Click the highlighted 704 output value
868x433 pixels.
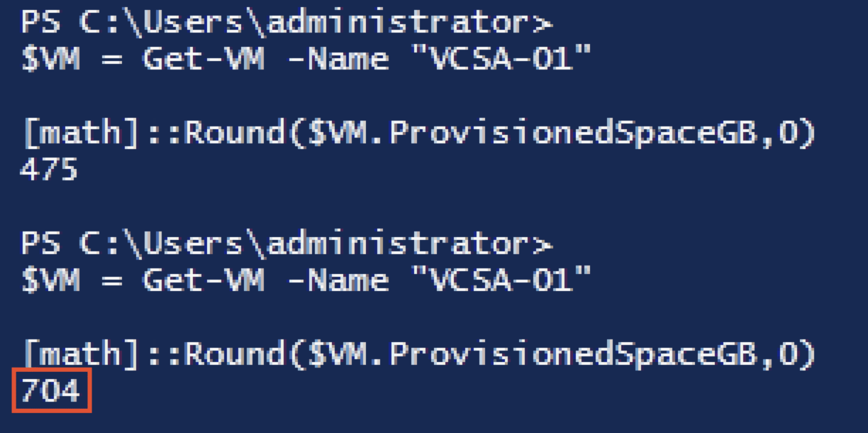click(50, 390)
